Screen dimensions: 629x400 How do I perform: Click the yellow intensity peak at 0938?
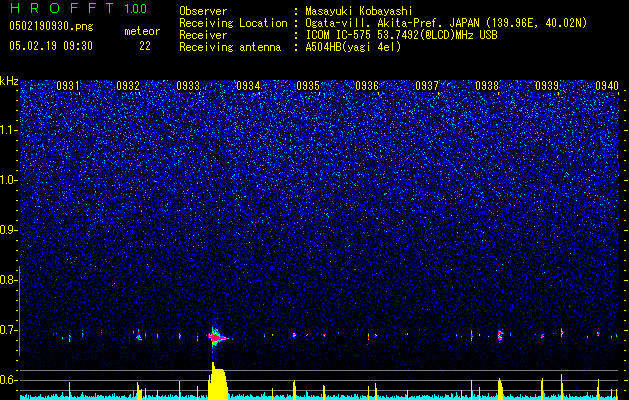[500, 389]
